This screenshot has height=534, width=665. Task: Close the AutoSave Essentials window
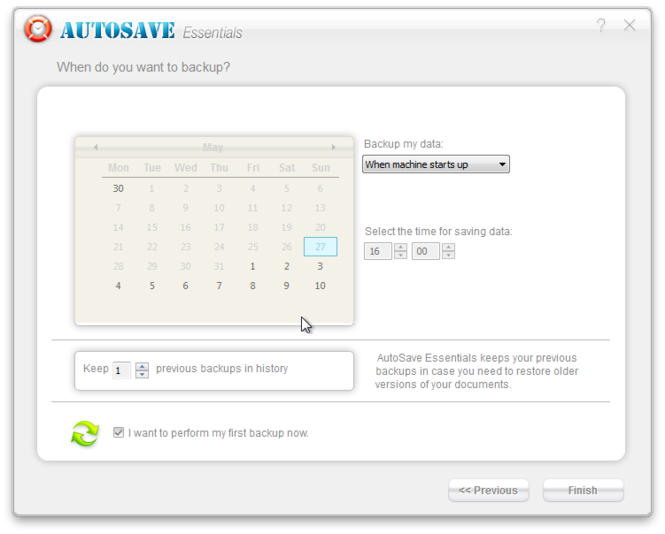click(x=629, y=25)
